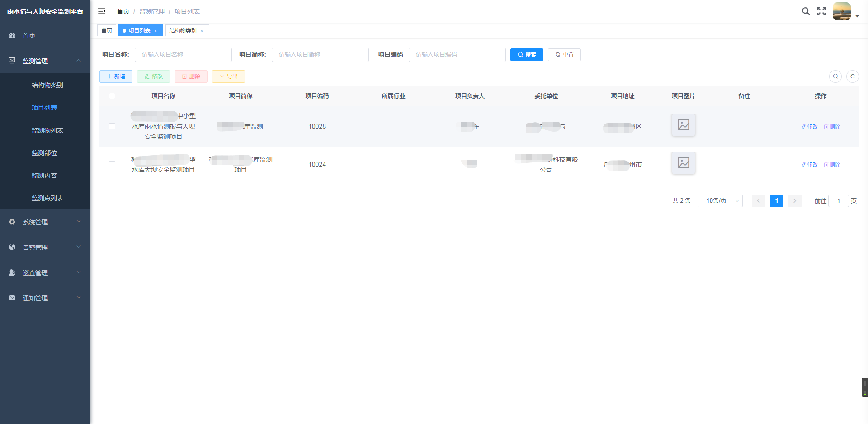868x424 pixels.
Task: Open the 10条/页 page size dropdown
Action: point(720,200)
